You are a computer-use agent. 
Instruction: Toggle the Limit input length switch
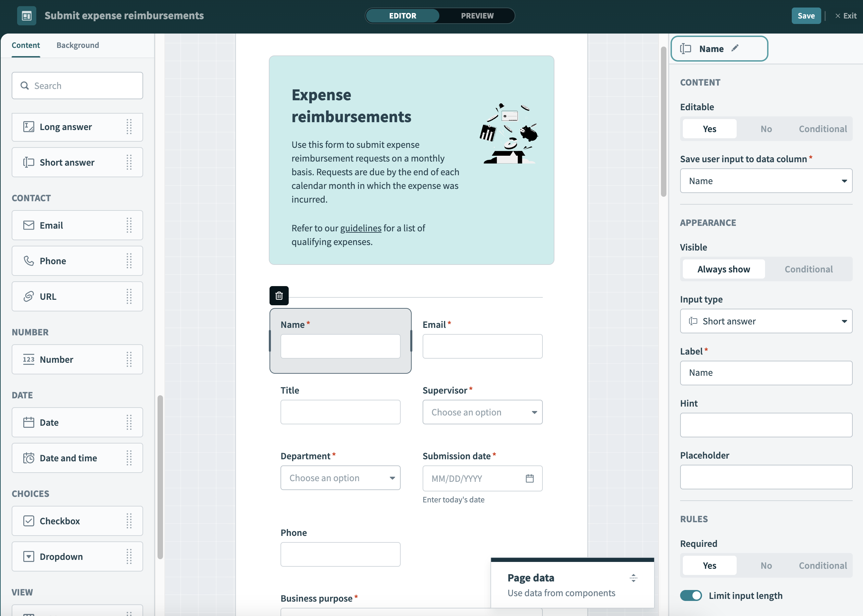[691, 595]
